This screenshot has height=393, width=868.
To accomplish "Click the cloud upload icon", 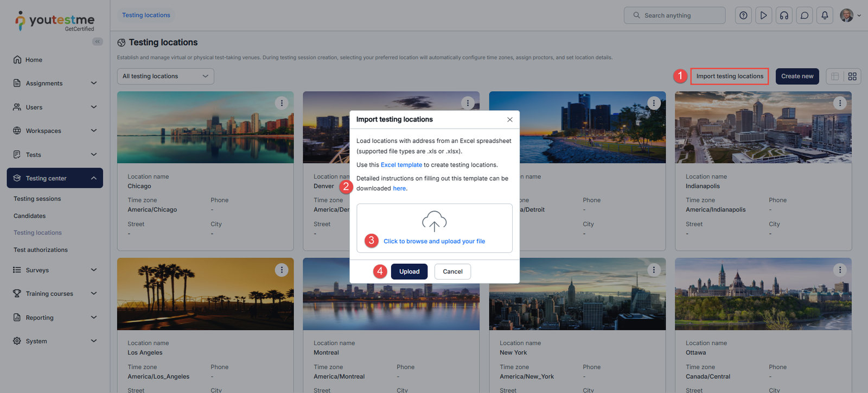I will pos(434,221).
